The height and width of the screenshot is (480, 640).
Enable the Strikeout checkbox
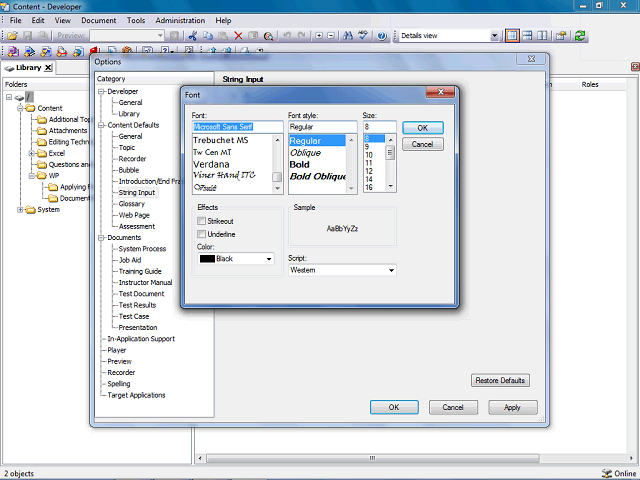[201, 221]
